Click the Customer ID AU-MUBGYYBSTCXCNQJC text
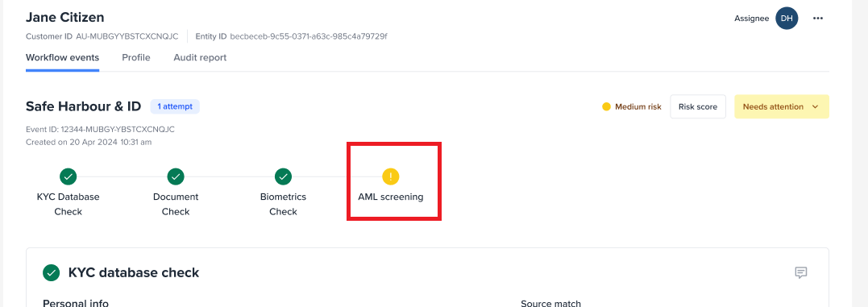868x307 pixels. pyautogui.click(x=102, y=36)
